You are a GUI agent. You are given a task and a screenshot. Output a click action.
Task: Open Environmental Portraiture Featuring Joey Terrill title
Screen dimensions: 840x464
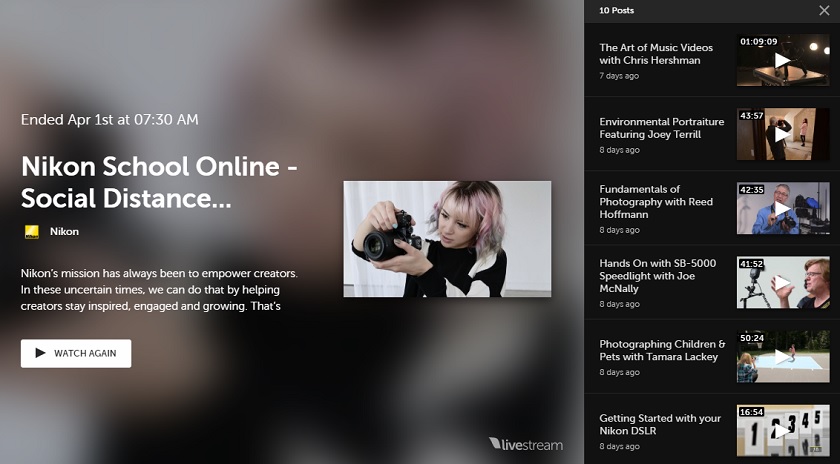[661, 128]
